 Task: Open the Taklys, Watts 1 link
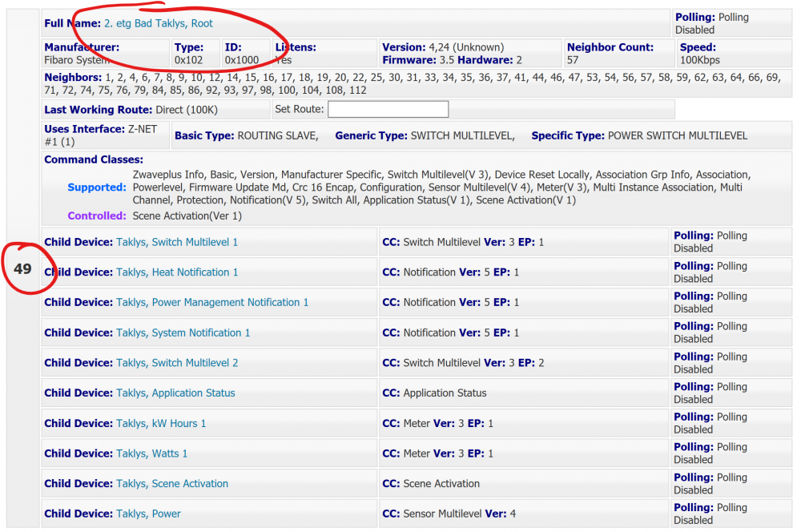pos(151,453)
